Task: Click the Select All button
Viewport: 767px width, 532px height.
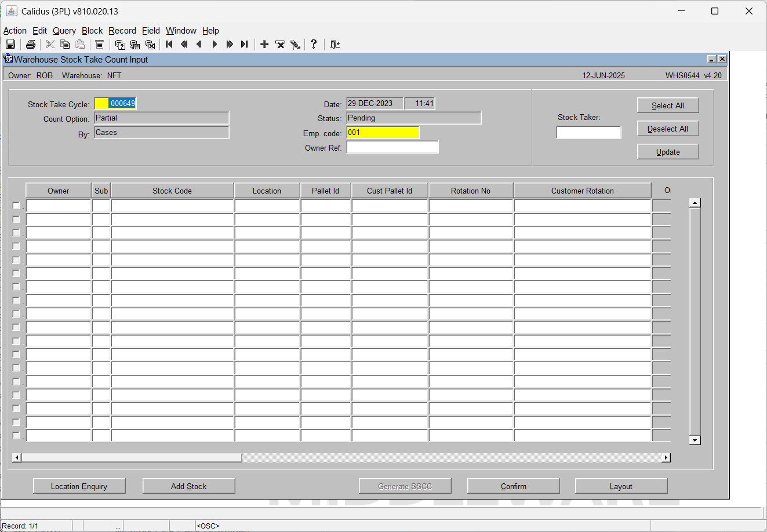Action: (x=668, y=105)
